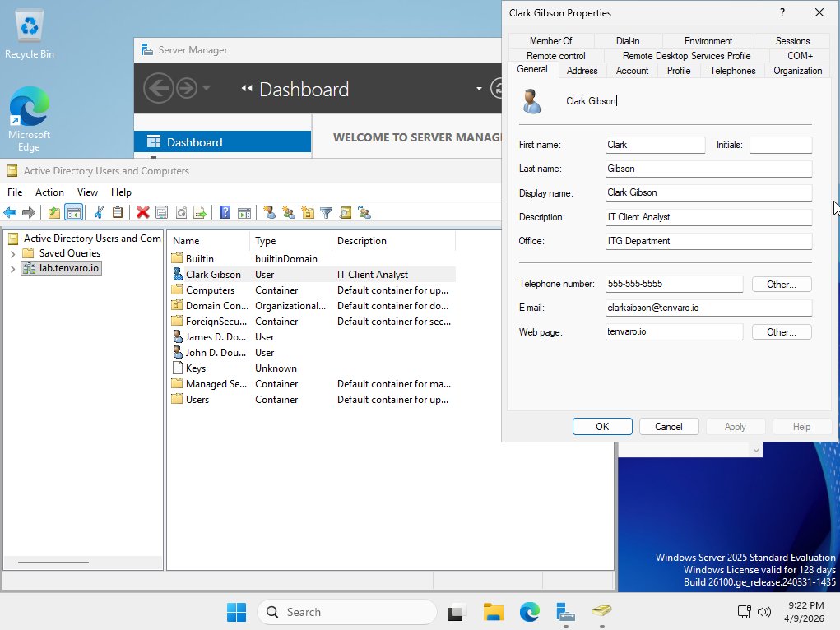Open dropdown arrow next to Dashboard title
The image size is (840, 630).
[x=479, y=89]
